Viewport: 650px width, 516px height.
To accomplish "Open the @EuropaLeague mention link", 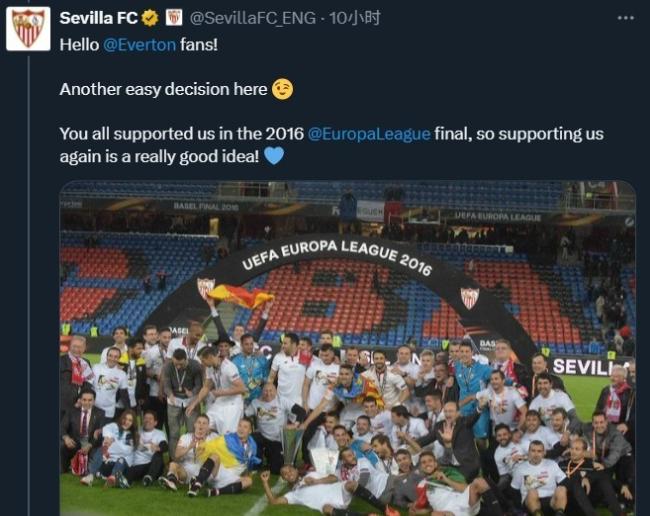I will (369, 134).
